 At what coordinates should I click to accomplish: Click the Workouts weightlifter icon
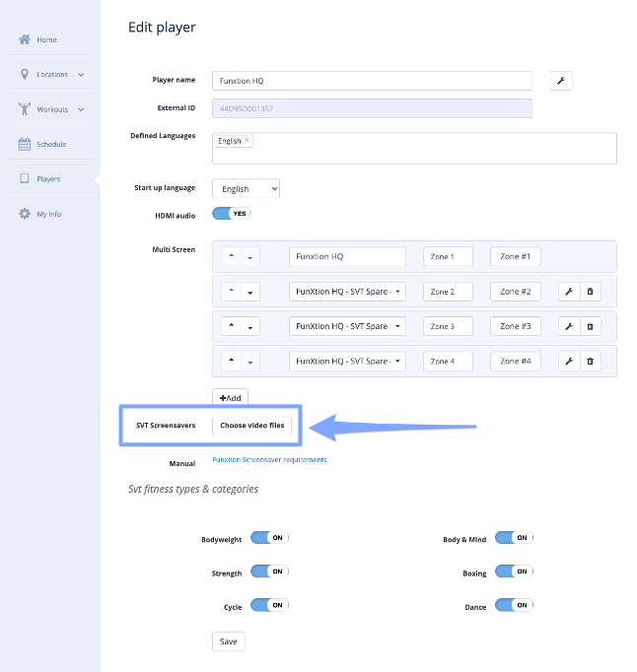25,108
